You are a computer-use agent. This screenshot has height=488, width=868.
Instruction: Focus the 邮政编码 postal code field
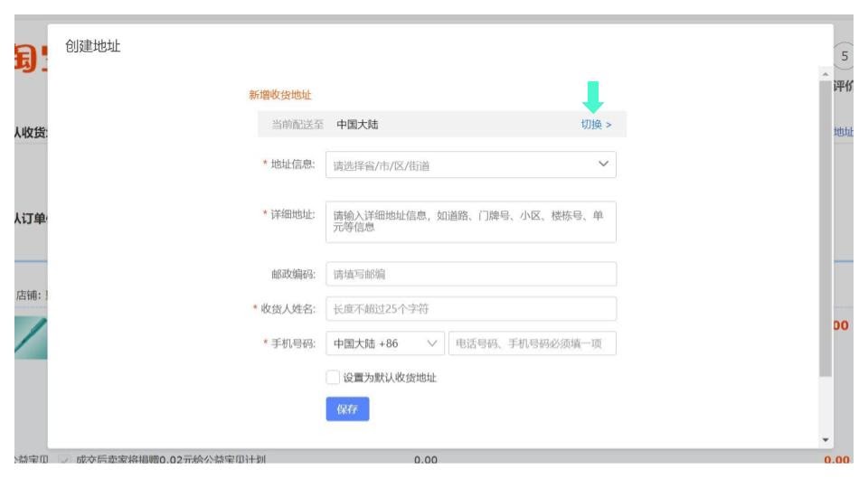coord(470,274)
